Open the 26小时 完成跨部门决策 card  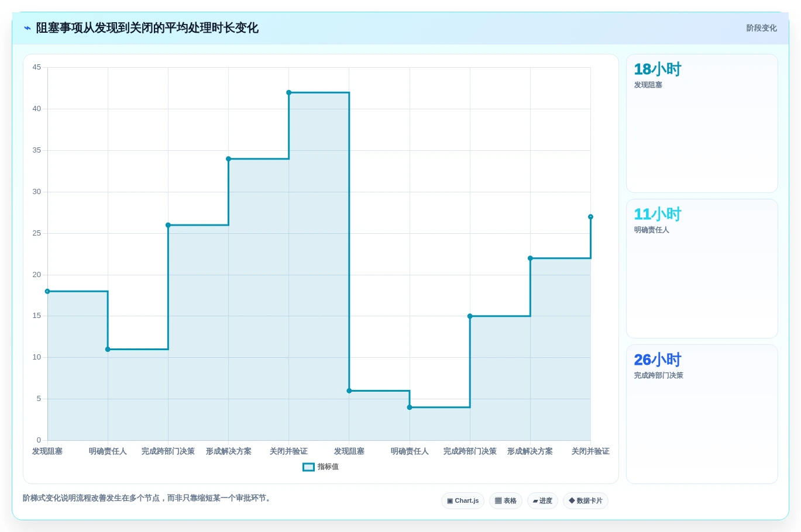(x=702, y=414)
